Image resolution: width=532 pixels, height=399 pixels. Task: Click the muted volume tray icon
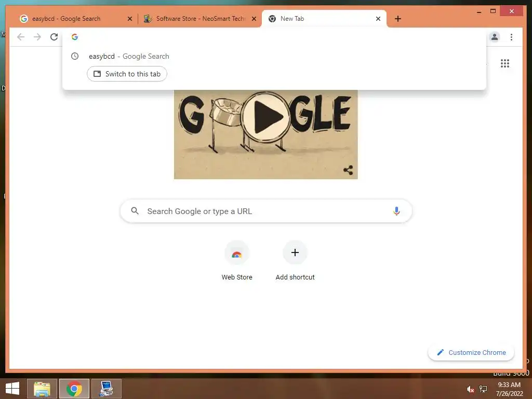click(x=470, y=389)
